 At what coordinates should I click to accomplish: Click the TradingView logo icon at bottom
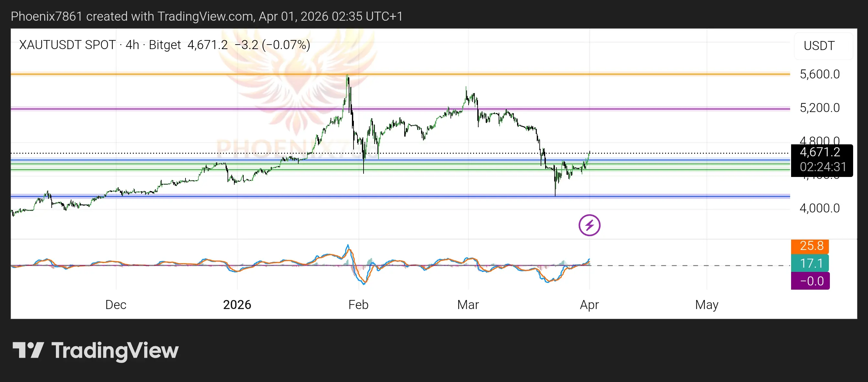point(28,350)
